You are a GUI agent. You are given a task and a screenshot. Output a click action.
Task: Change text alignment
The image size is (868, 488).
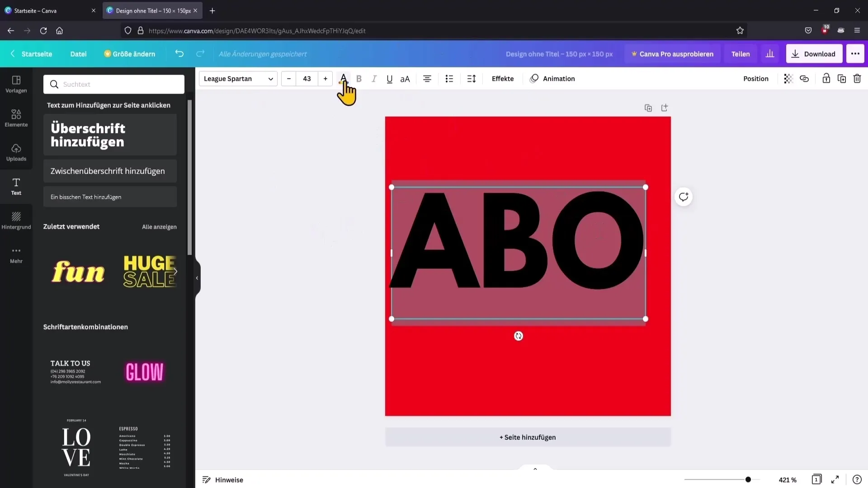(427, 79)
